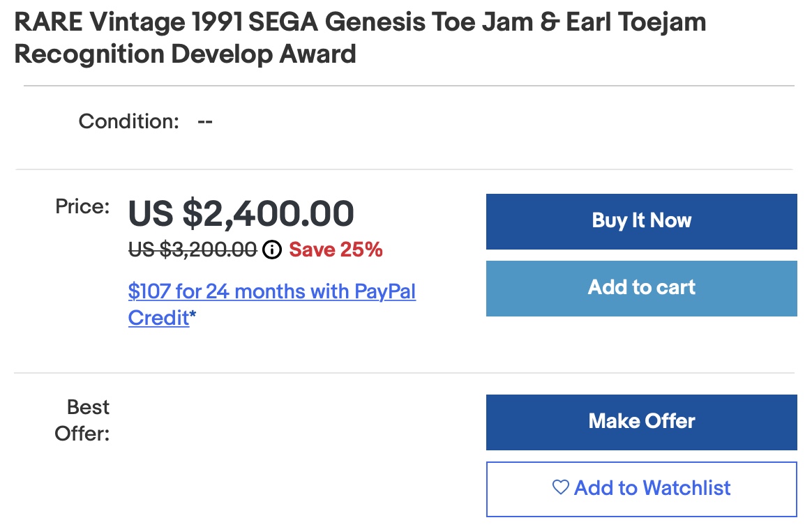
Task: Click the asterisk after the Credit link
Action: [x=193, y=316]
